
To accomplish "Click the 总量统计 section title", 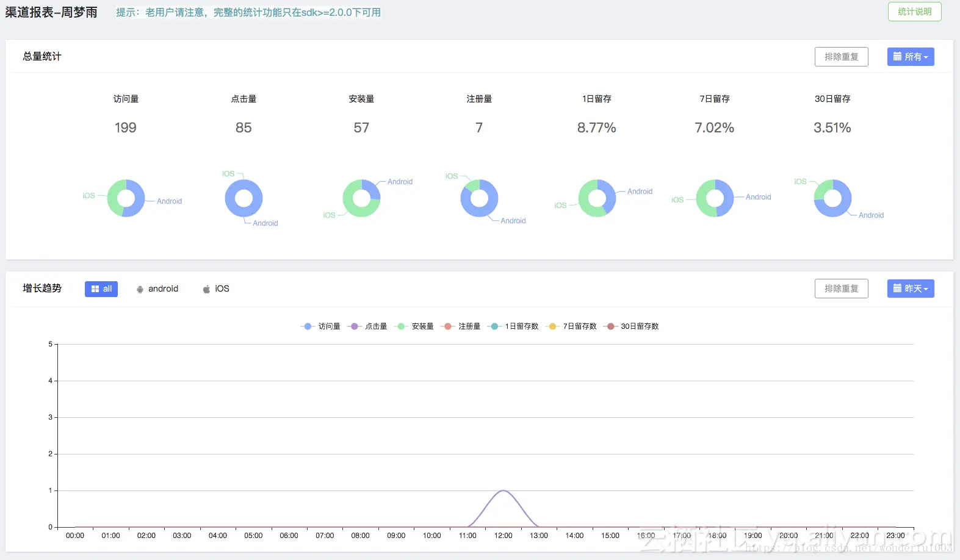I will [x=42, y=56].
